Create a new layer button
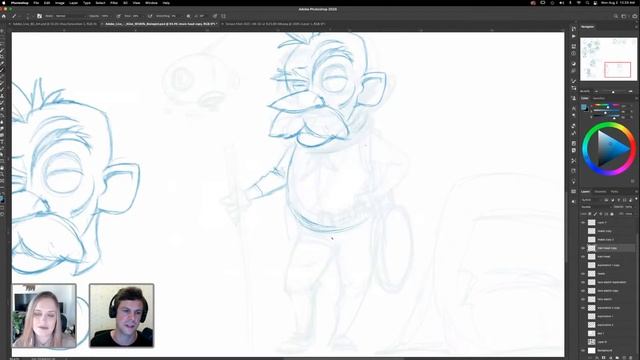 tap(624, 358)
